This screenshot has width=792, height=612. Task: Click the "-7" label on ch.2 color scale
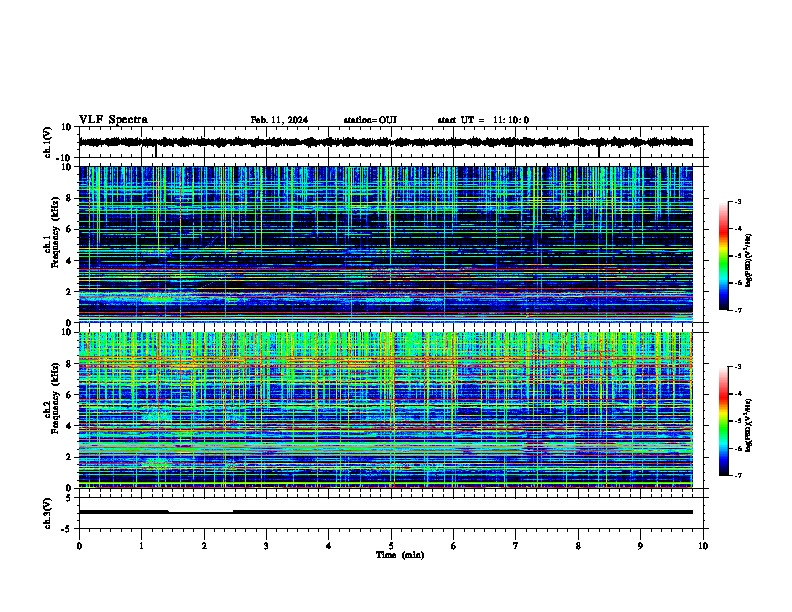737,475
